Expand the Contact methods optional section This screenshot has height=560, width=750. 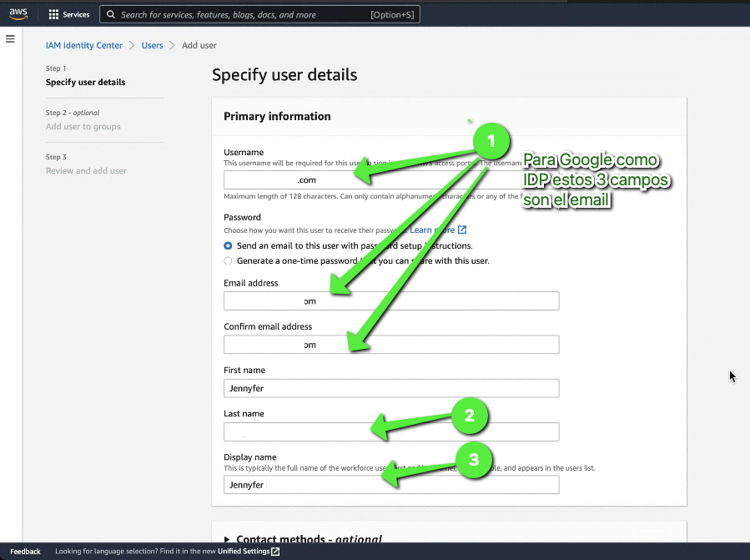[x=227, y=539]
